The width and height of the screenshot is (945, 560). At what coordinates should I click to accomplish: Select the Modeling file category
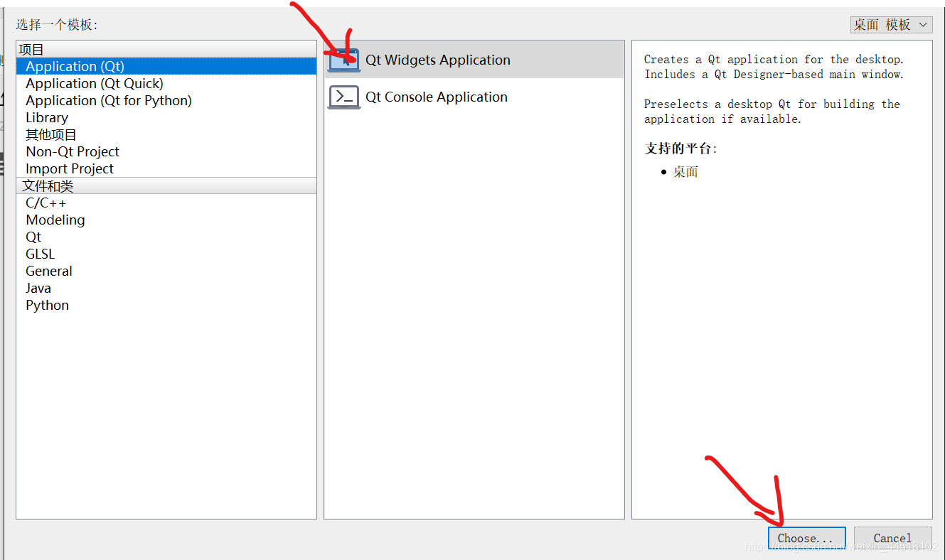(x=166, y=220)
